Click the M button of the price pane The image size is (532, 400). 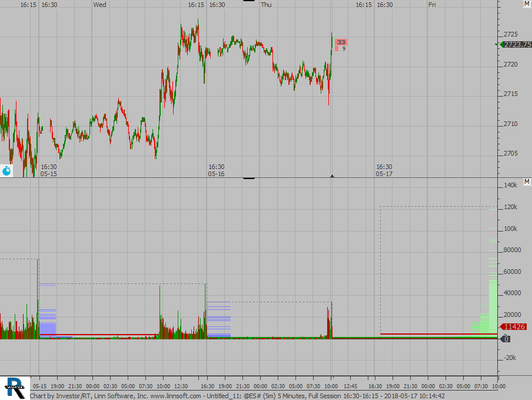(527, 4)
